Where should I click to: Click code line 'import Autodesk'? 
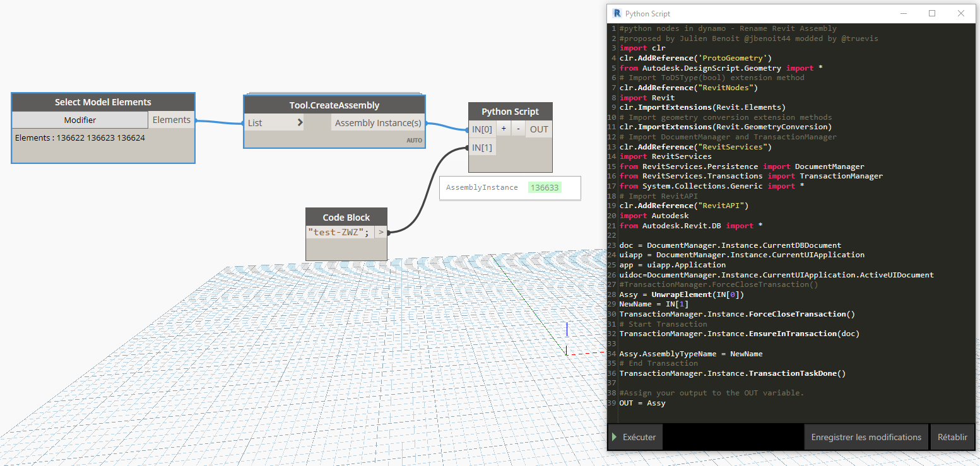click(654, 216)
